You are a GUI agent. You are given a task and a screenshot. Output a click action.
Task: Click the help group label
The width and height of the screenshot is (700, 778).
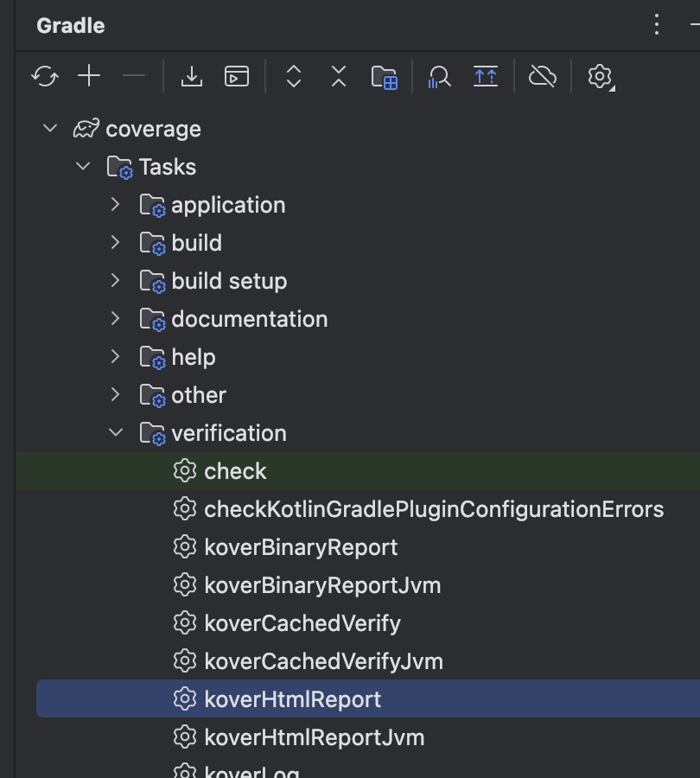point(194,358)
